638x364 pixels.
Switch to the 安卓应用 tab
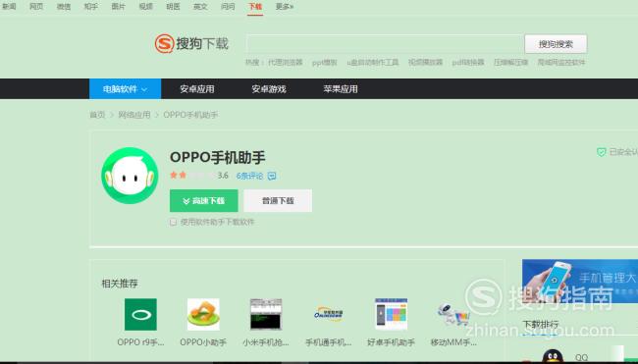click(197, 88)
